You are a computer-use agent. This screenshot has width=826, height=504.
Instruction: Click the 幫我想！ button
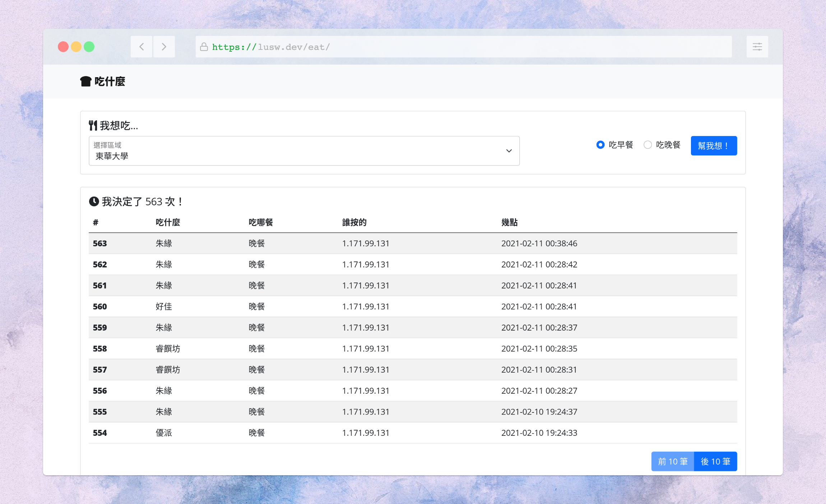click(x=714, y=146)
